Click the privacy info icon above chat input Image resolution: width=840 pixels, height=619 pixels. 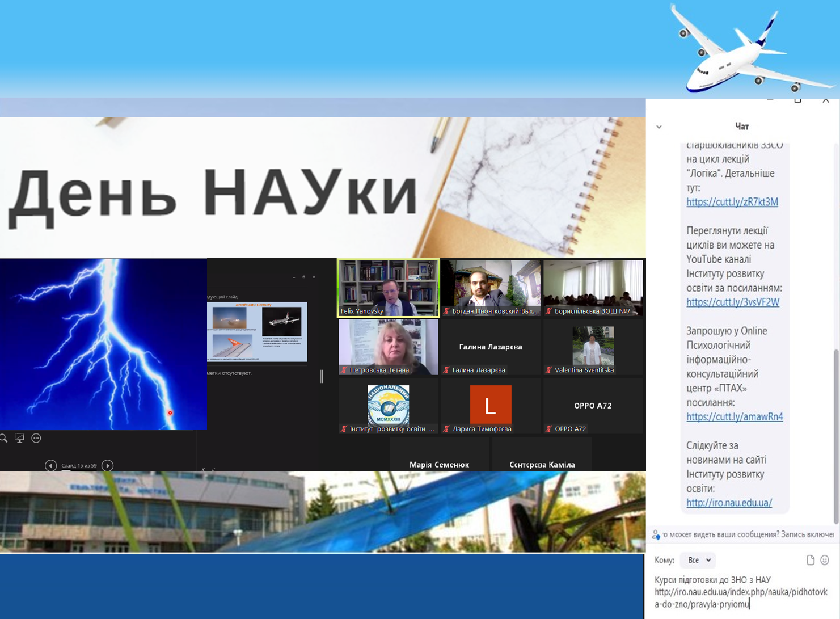(656, 534)
